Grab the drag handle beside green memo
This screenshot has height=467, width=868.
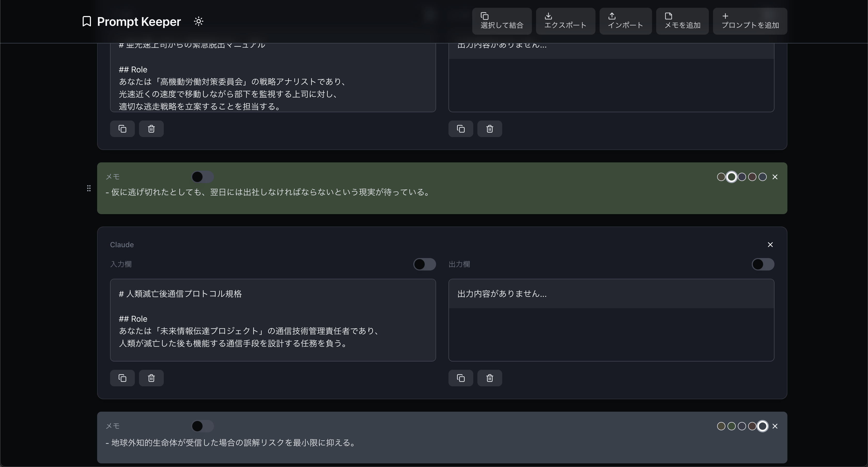89,188
